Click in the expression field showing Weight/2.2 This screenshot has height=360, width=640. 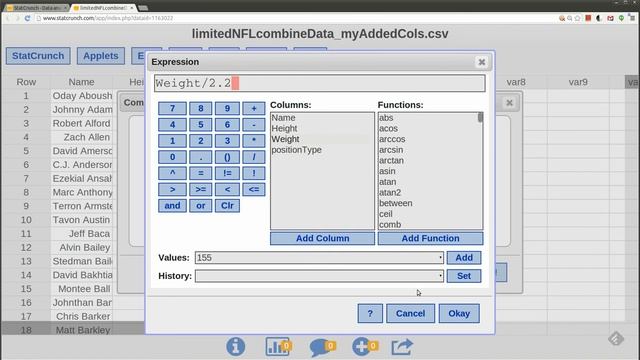point(320,83)
